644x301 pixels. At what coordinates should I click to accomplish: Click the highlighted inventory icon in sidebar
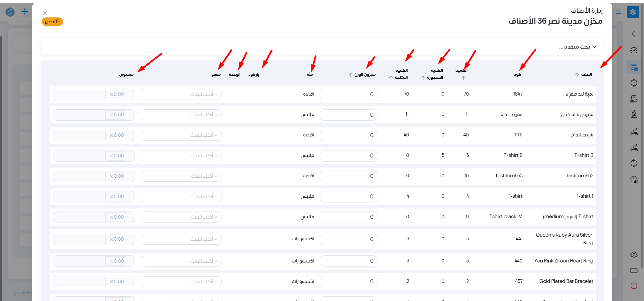[x=634, y=67]
